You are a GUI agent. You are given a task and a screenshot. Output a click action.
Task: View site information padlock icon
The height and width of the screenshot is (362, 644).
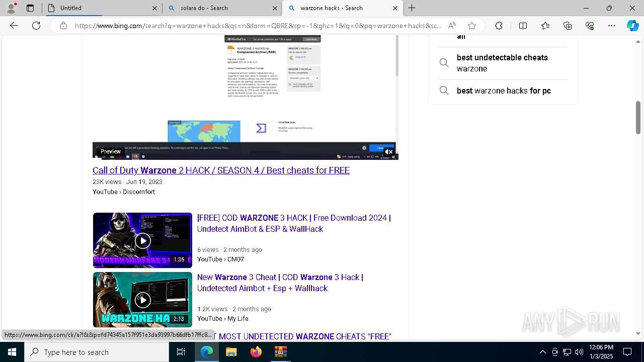click(x=63, y=26)
